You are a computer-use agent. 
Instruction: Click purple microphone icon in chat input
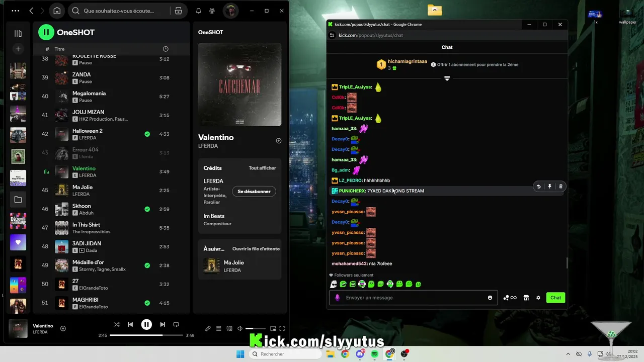click(338, 298)
